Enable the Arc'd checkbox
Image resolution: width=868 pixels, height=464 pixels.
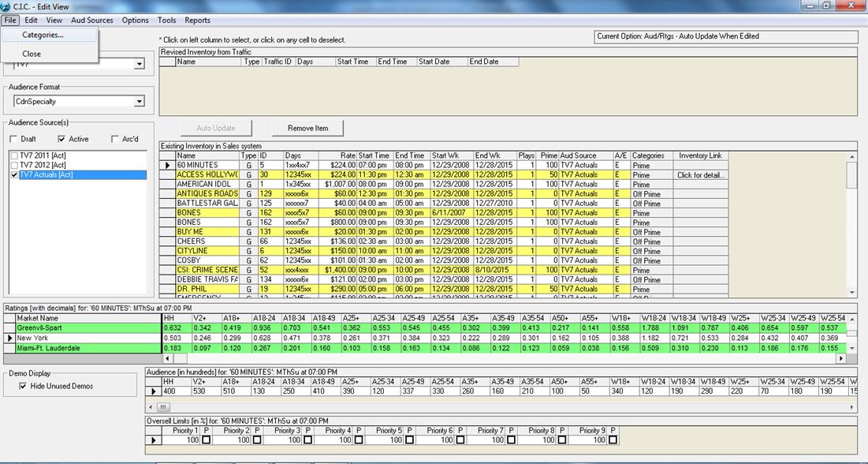tap(115, 140)
